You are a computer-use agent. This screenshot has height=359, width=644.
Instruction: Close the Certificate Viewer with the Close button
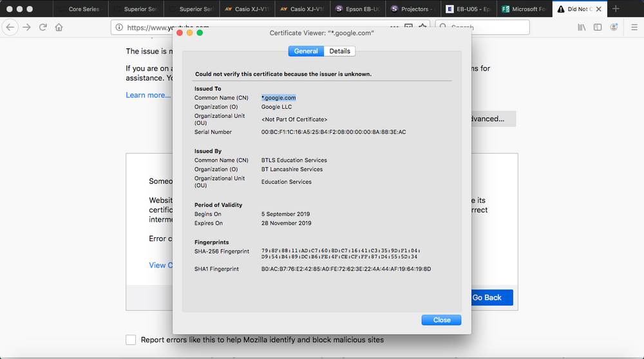click(442, 320)
